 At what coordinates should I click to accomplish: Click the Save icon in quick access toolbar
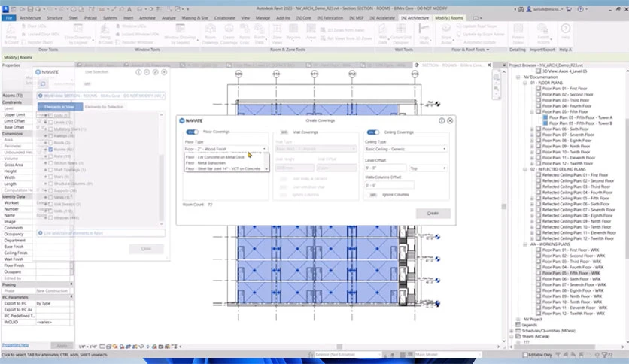pyautogui.click(x=29, y=9)
